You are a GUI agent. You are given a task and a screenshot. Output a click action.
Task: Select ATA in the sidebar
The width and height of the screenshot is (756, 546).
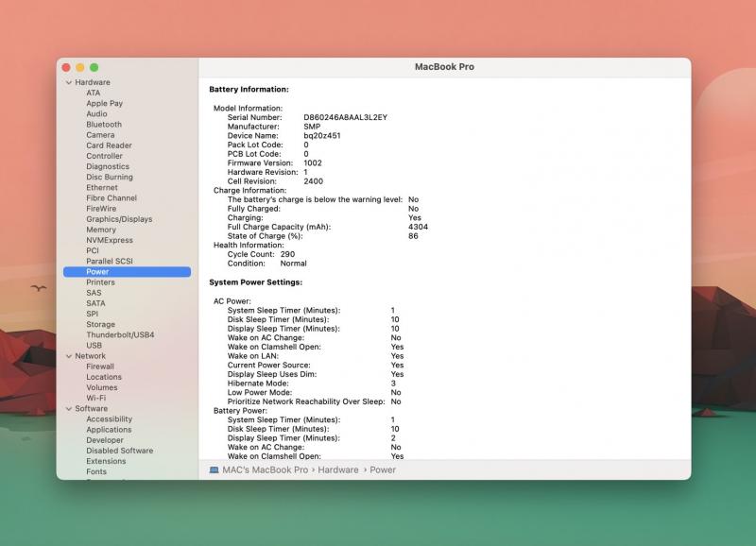pyautogui.click(x=94, y=93)
